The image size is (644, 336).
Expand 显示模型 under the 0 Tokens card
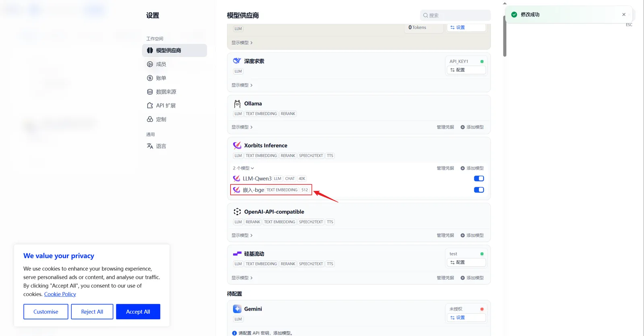pyautogui.click(x=242, y=43)
